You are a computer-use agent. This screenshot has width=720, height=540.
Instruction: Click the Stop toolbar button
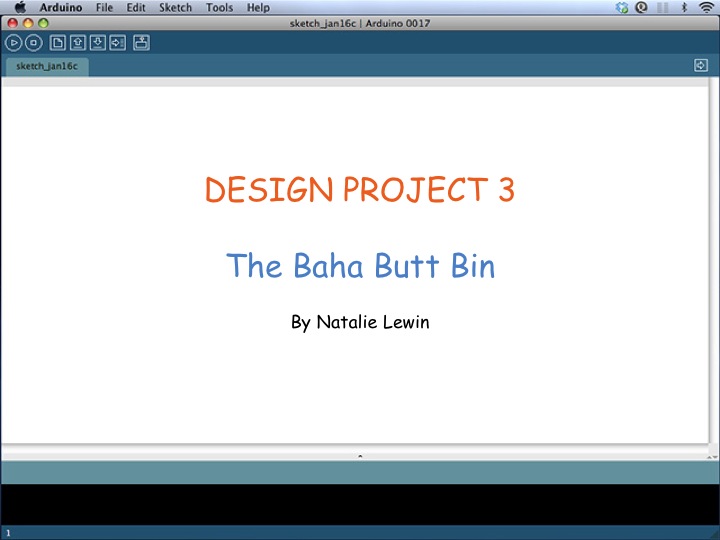pyautogui.click(x=34, y=43)
